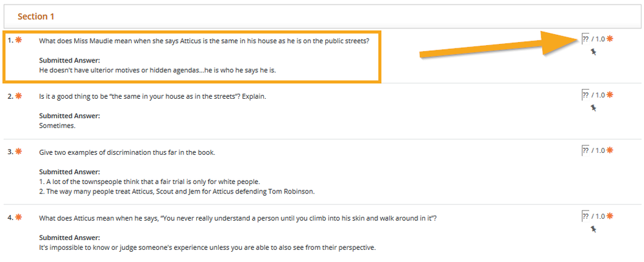Click the orange asterisk beside question number 3

point(19,152)
